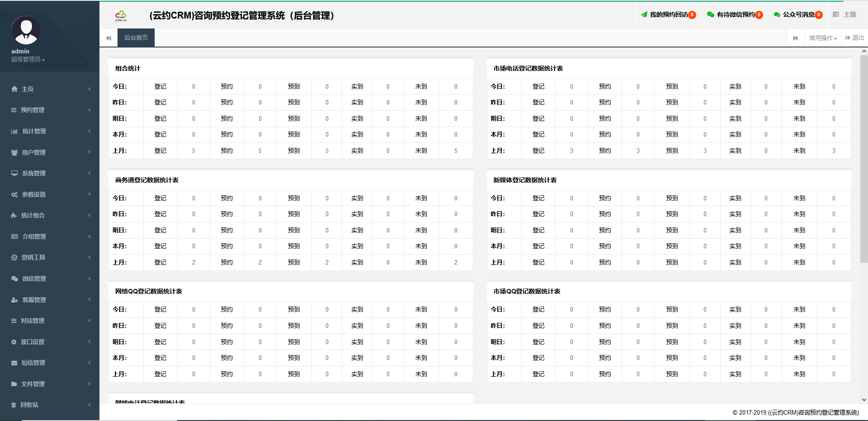The image size is (868, 421).
Task: Expand the 预约管理 sidebar menu
Action: (x=50, y=110)
